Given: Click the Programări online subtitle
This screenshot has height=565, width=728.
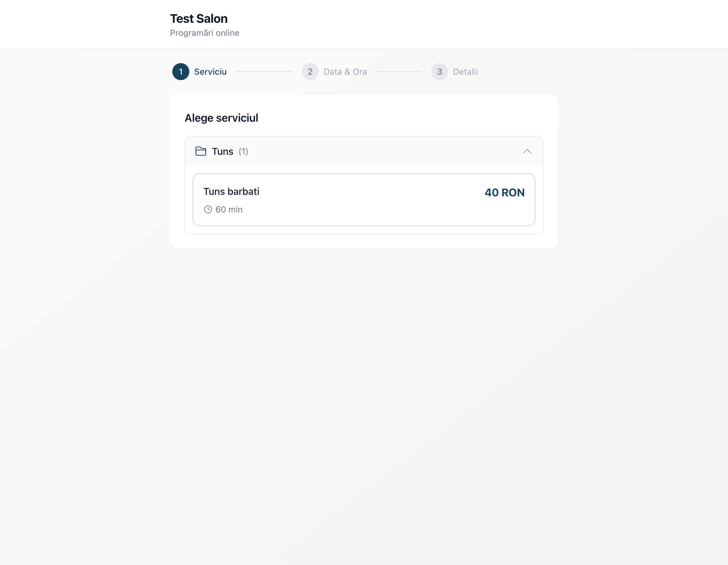Looking at the screenshot, I should coord(204,33).
